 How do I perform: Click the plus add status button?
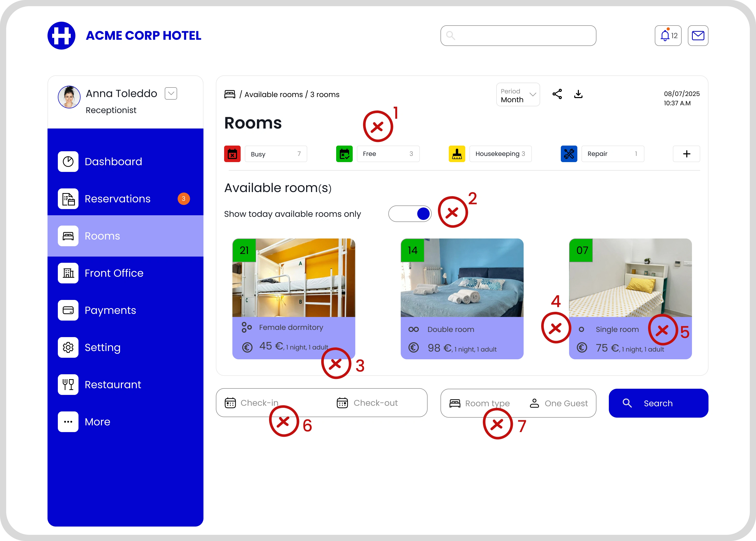[x=686, y=154]
